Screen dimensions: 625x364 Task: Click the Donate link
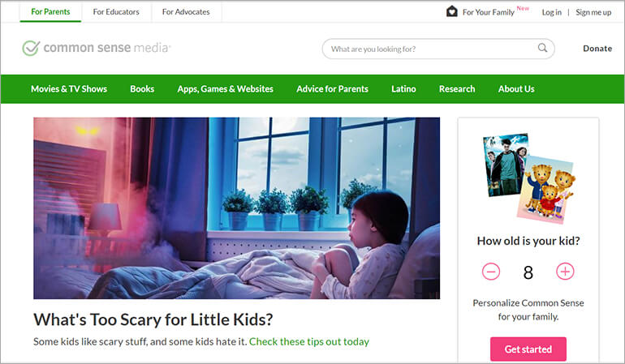[597, 48]
